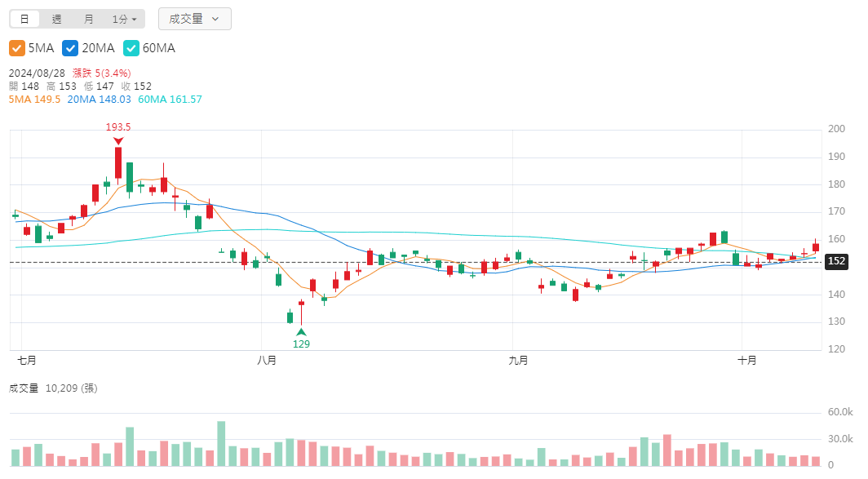Click the 60MA 161.57 legend value

[x=170, y=100]
